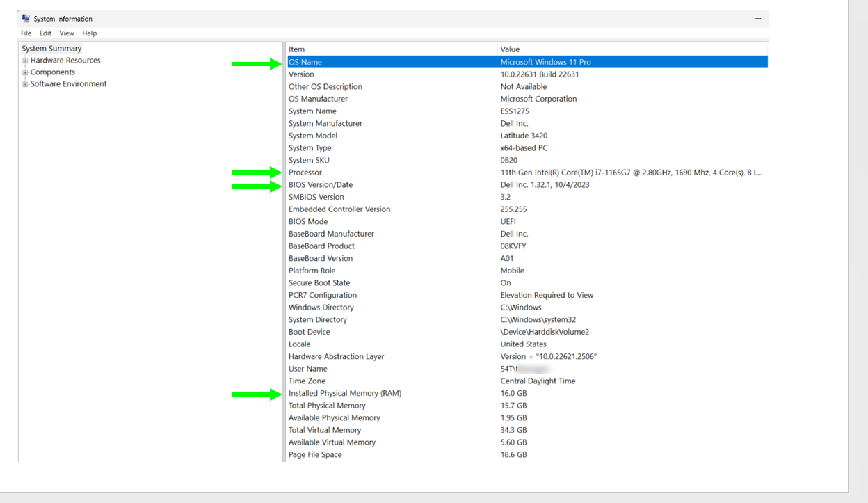Select the Software Environment tree item

pos(68,84)
